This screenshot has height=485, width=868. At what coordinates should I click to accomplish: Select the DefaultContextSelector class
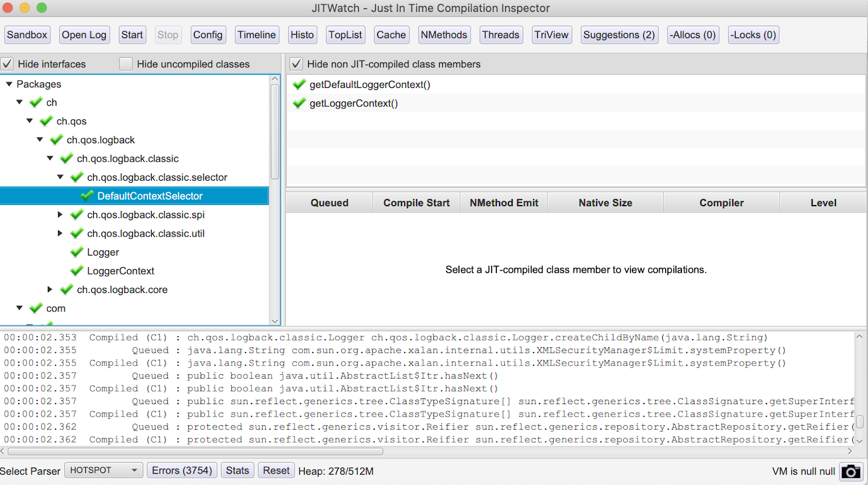(135, 196)
